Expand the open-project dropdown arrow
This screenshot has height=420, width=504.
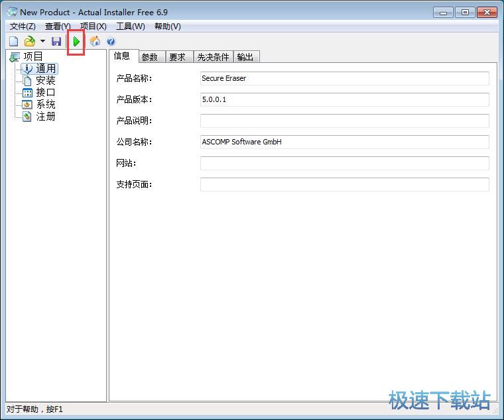[x=42, y=42]
